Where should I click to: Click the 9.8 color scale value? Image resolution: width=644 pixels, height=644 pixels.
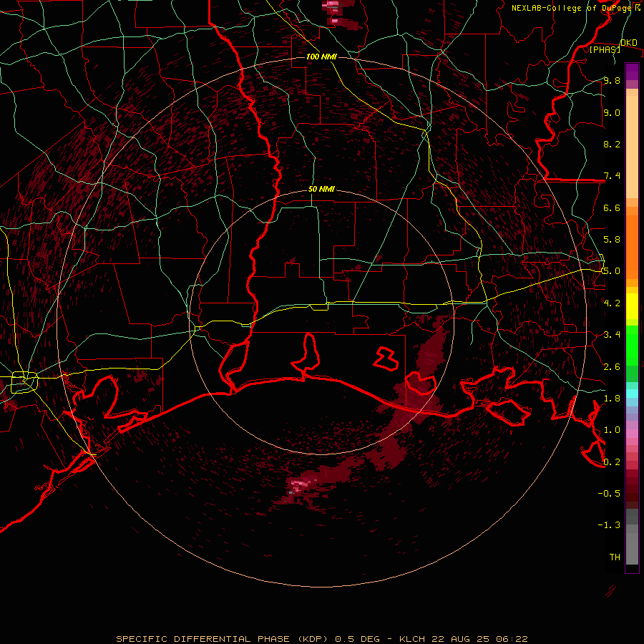[612, 80]
